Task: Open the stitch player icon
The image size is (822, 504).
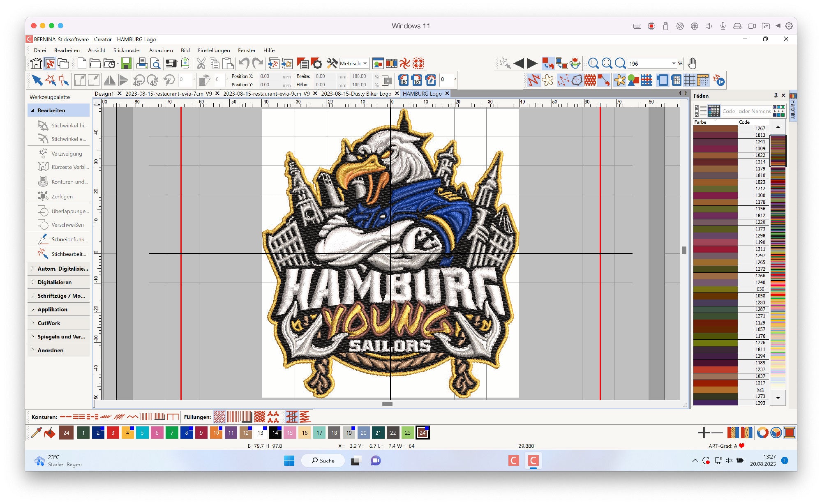Action: click(x=719, y=80)
